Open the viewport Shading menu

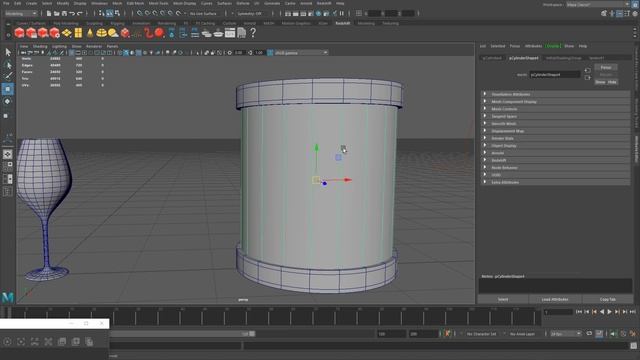[40, 47]
